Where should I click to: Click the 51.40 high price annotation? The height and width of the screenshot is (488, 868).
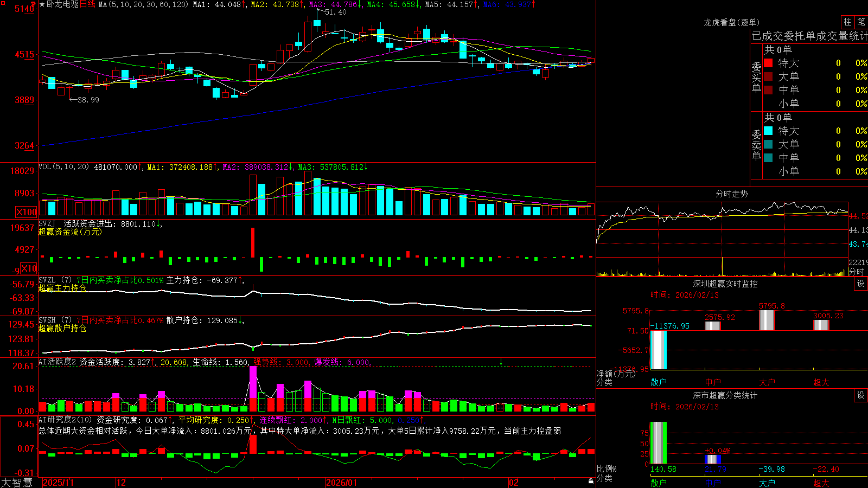point(336,12)
